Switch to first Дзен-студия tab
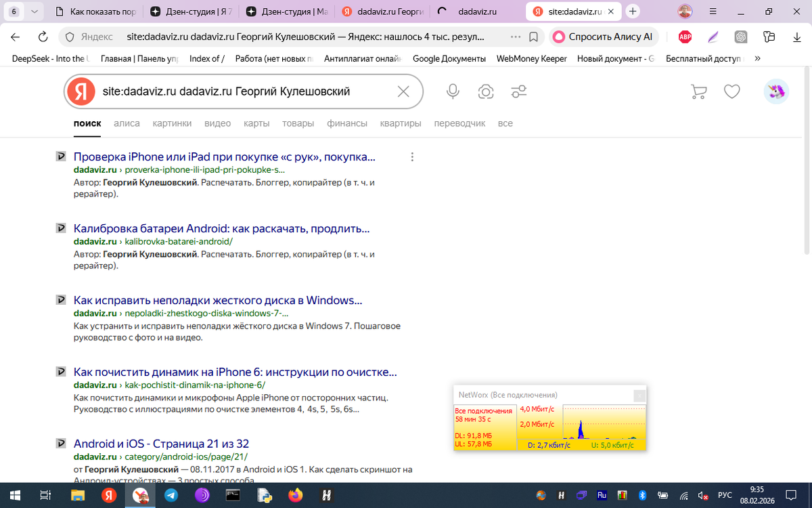This screenshot has width=812, height=508. [191, 11]
